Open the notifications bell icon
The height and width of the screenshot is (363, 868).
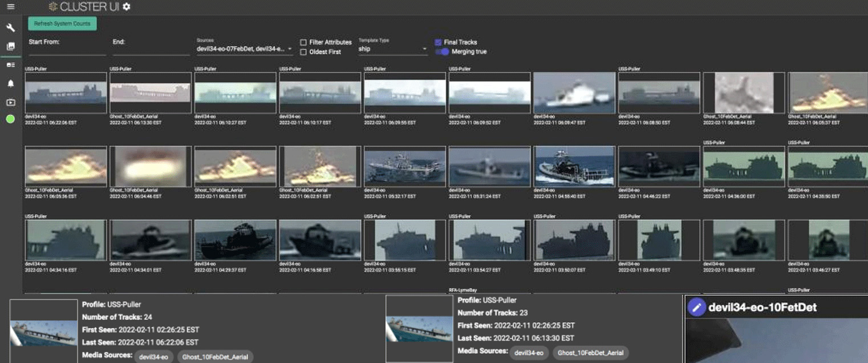click(x=10, y=83)
